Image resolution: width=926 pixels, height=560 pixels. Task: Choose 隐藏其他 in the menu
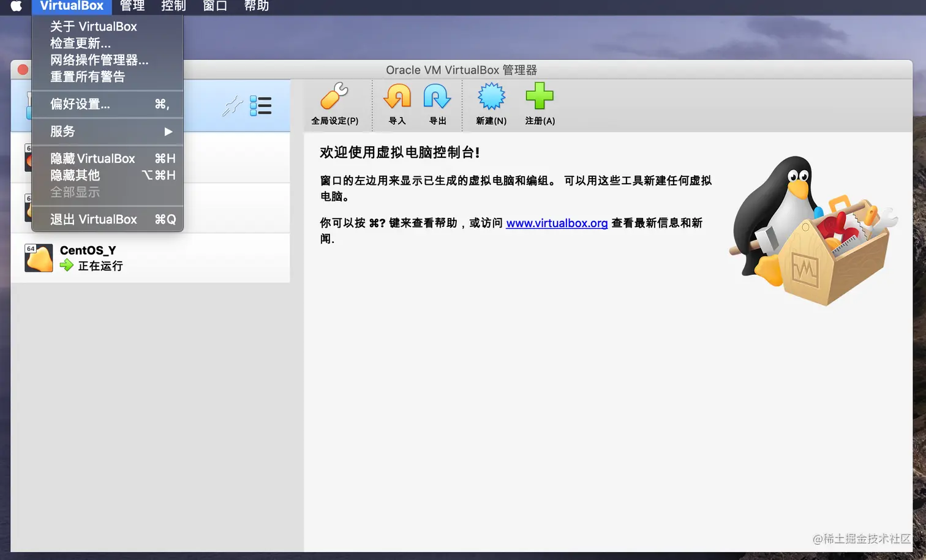108,176
